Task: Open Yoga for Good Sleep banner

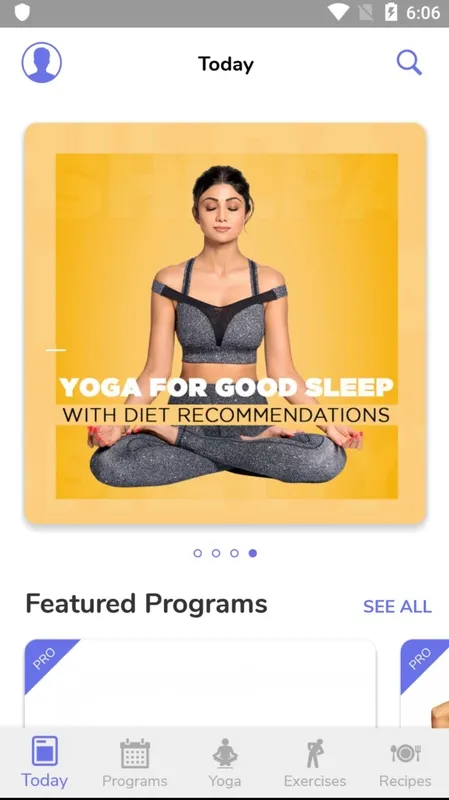Action: [225, 323]
